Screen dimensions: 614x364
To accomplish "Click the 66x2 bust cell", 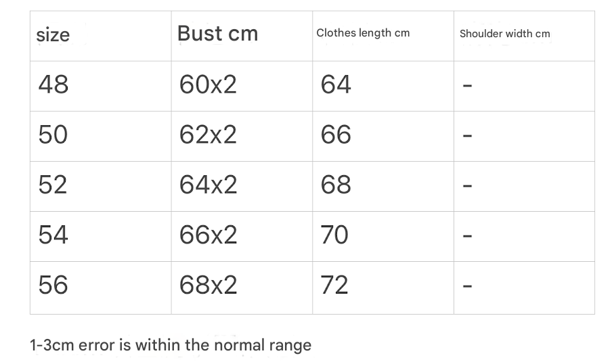I will tap(208, 235).
